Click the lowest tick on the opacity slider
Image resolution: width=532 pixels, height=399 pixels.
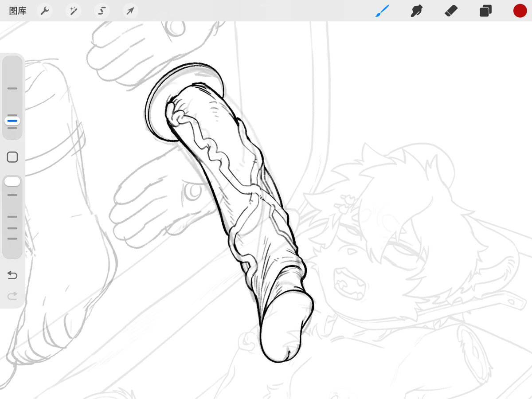[x=12, y=239]
